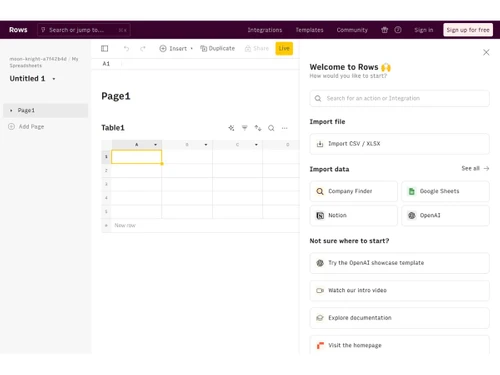This screenshot has height=375, width=500.
Task: Open Integrations in top navigation
Action: 265,30
